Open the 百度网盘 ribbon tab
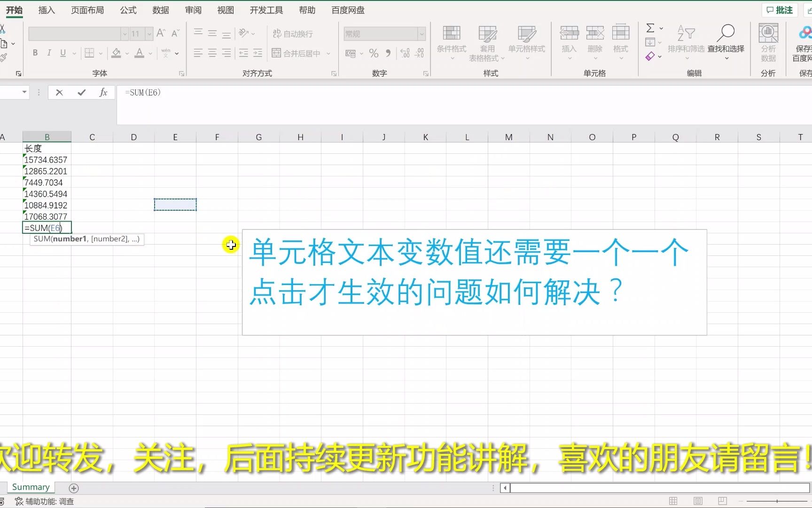 pos(347,10)
